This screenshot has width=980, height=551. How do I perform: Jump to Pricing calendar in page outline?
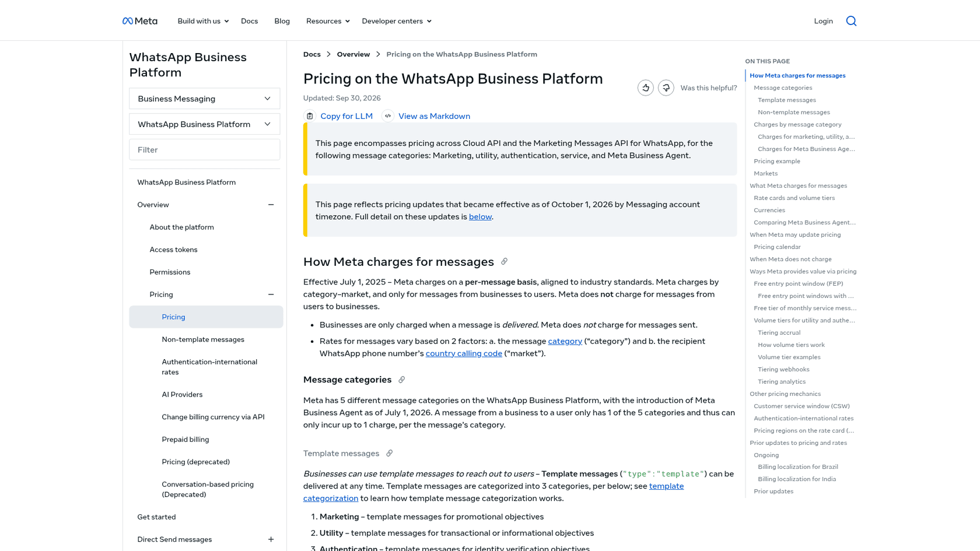coord(777,247)
